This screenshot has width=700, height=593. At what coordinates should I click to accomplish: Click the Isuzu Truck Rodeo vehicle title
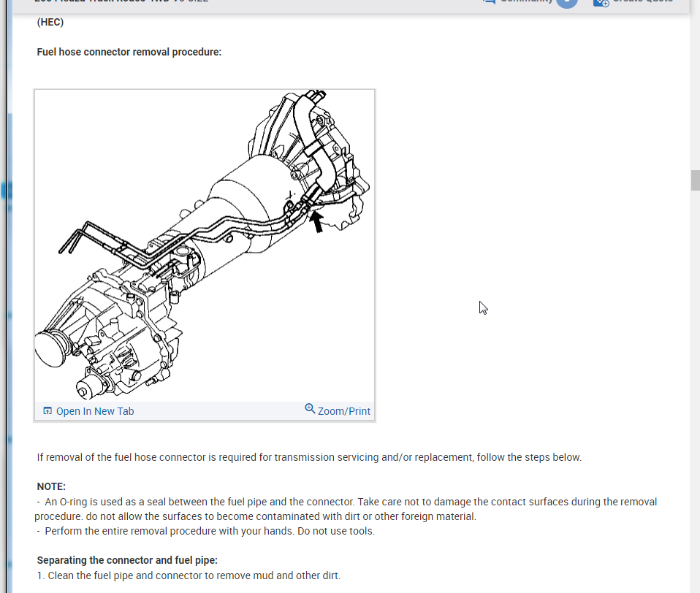pos(121,1)
